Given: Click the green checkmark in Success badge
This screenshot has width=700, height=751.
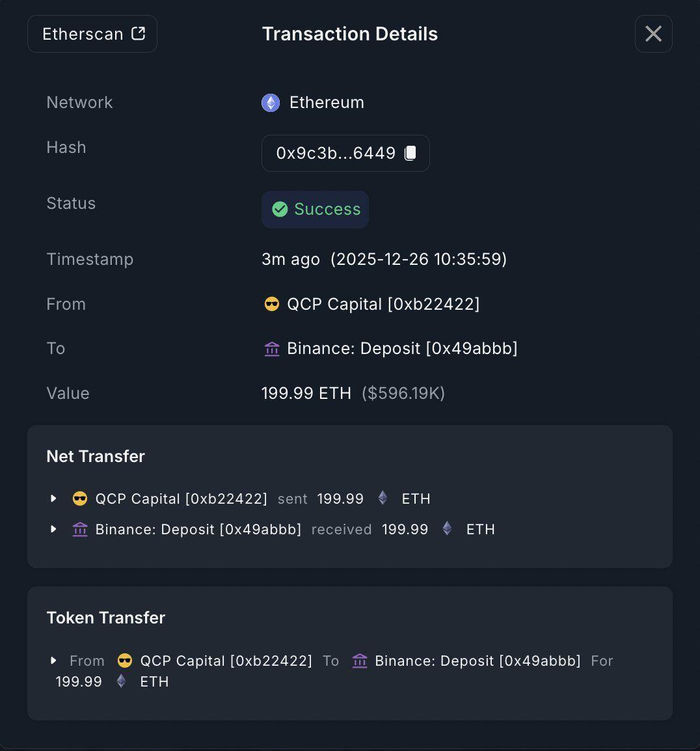Looking at the screenshot, I should pos(280,209).
